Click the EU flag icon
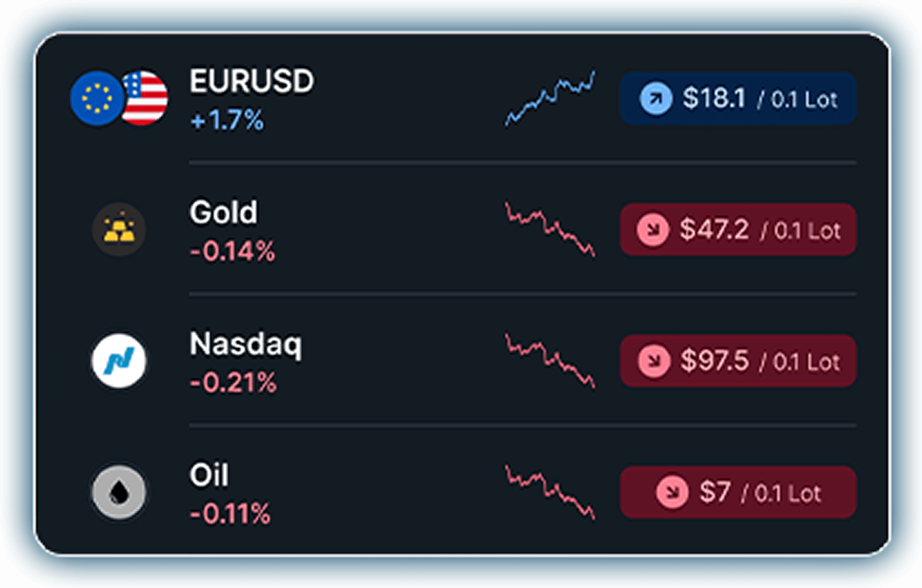This screenshot has width=922, height=588. coord(97,98)
